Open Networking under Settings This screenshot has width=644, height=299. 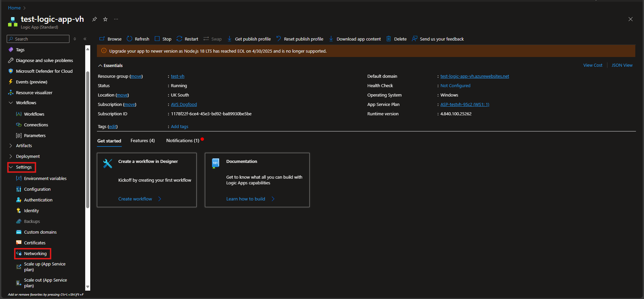click(x=35, y=253)
